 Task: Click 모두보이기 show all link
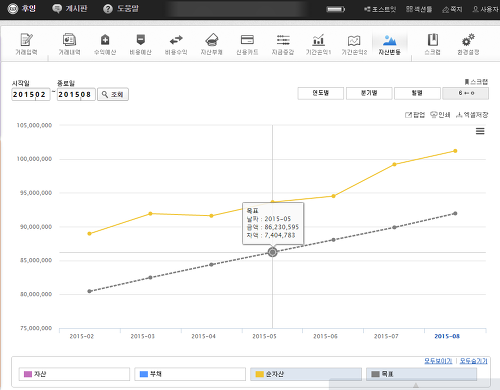point(438,361)
